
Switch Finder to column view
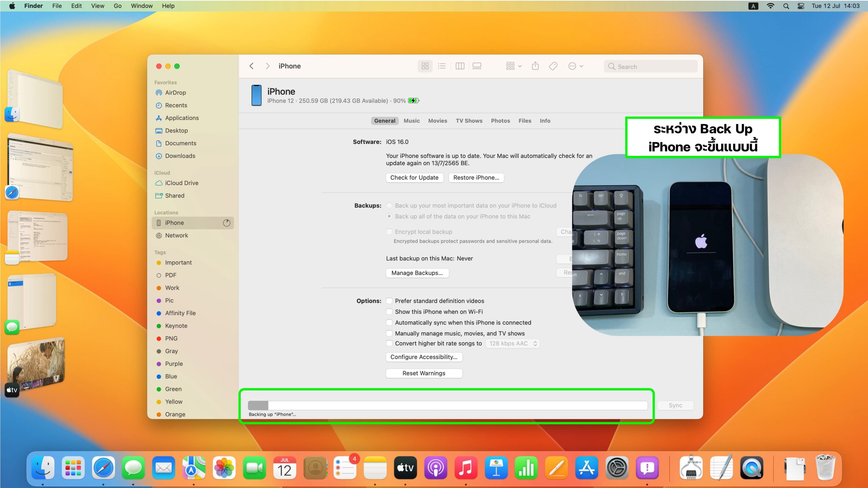pos(460,66)
